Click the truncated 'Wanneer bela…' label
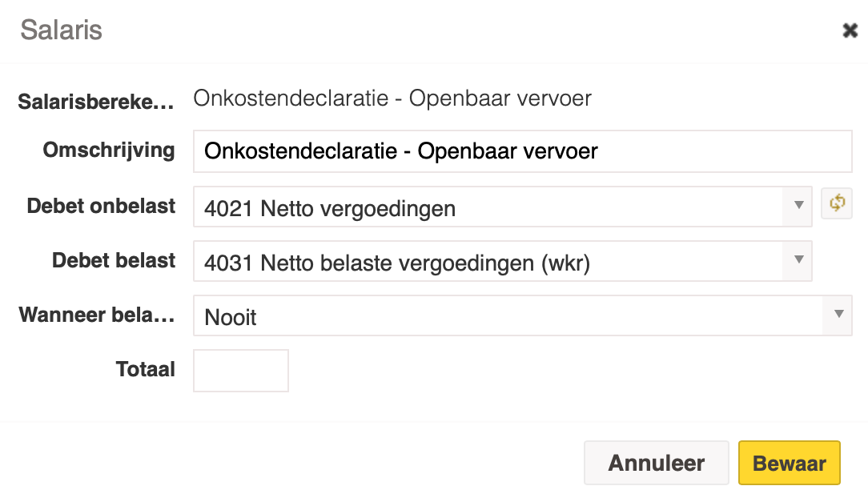This screenshot has width=868, height=498. (x=97, y=315)
